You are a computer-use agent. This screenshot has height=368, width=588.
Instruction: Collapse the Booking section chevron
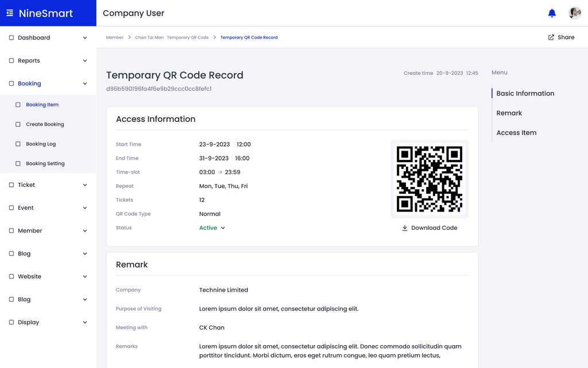pos(85,84)
